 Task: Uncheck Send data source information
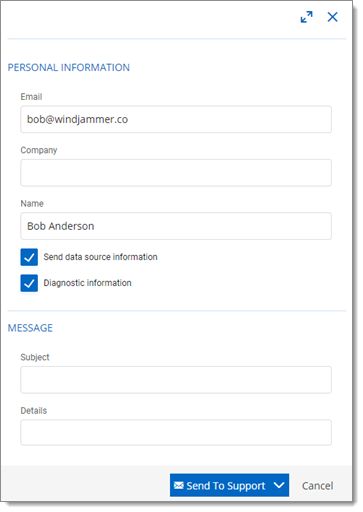(29, 257)
